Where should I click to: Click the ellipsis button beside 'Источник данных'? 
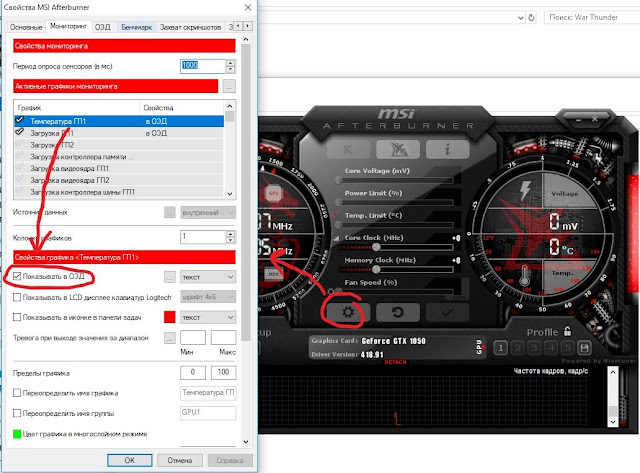click(170, 212)
